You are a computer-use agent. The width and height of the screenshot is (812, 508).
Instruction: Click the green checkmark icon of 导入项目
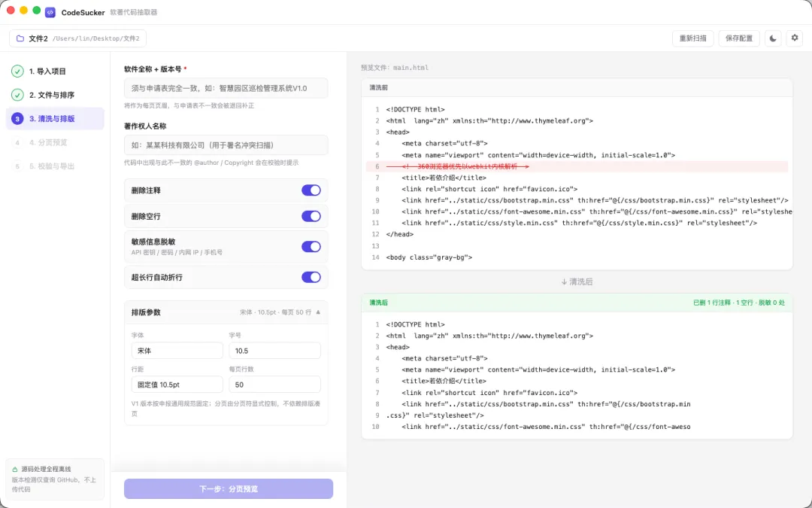click(17, 71)
